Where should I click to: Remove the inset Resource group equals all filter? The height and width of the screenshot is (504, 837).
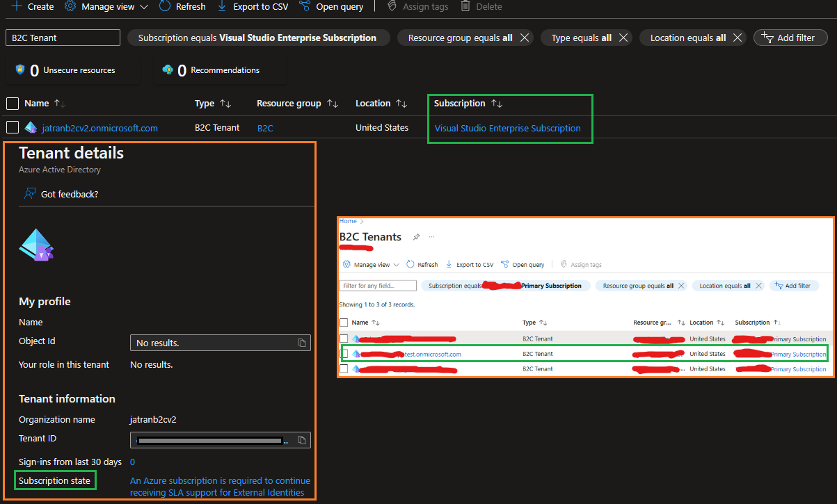coord(681,286)
